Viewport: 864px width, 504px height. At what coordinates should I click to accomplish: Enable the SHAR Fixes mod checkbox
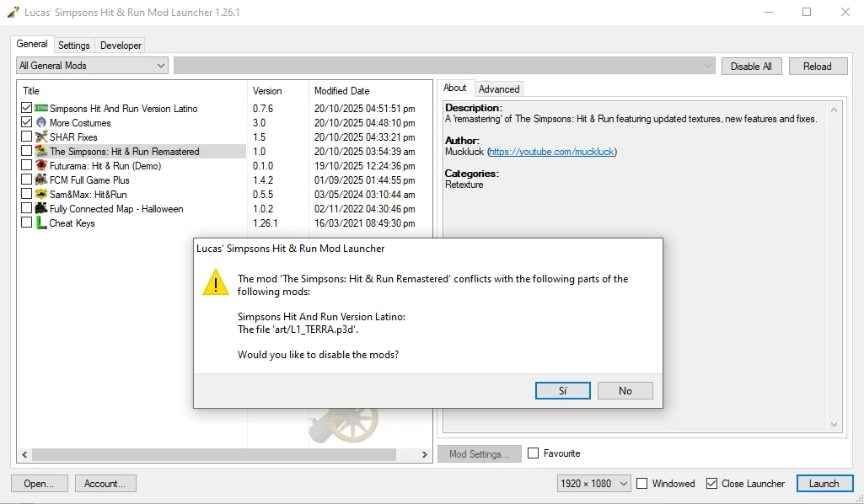tap(27, 137)
